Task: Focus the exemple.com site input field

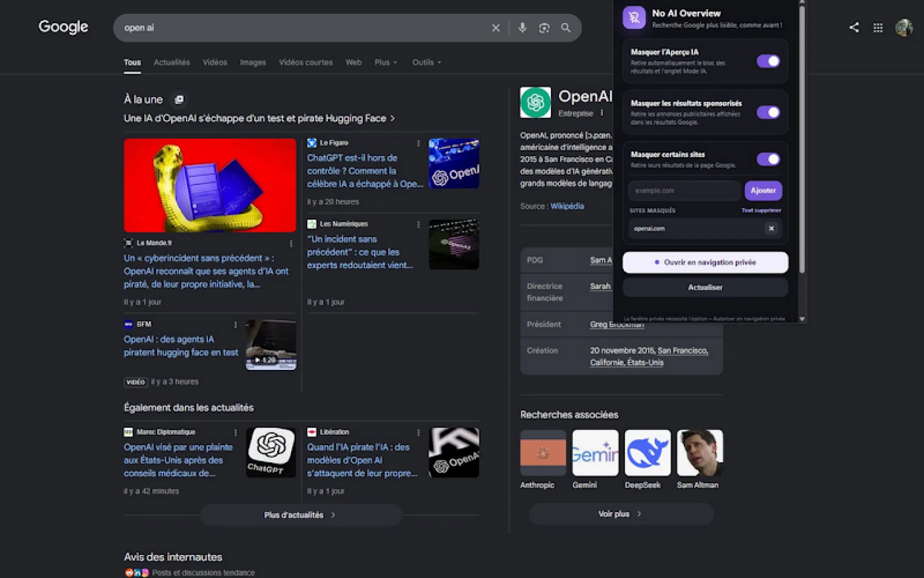Action: pos(684,190)
